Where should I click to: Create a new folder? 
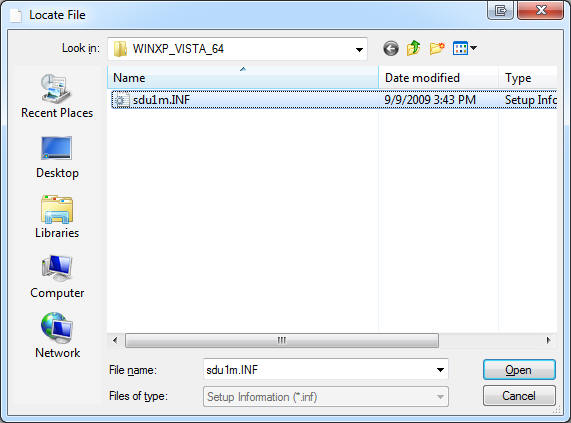pos(437,48)
